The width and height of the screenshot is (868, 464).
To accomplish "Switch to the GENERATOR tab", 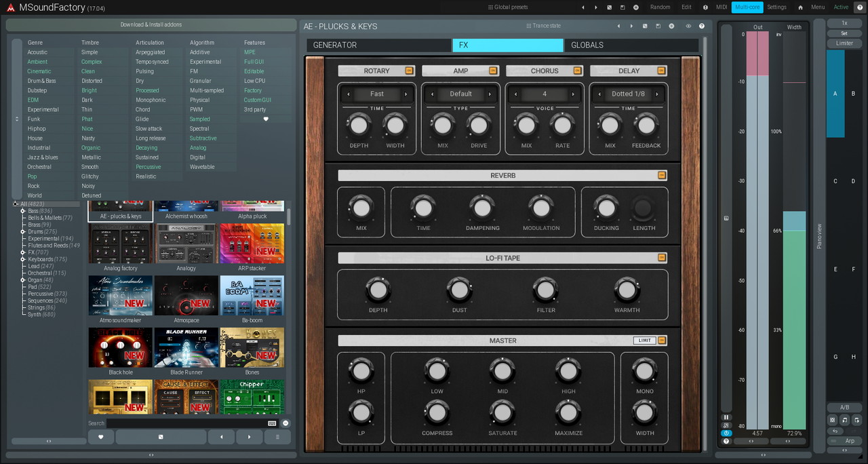I will [x=378, y=45].
